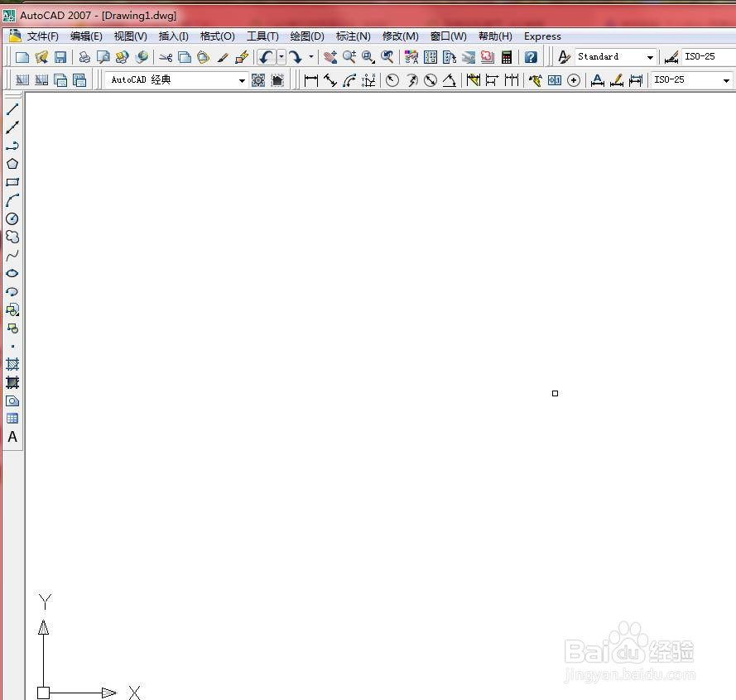Select the Line tool
The image size is (736, 700).
point(12,109)
